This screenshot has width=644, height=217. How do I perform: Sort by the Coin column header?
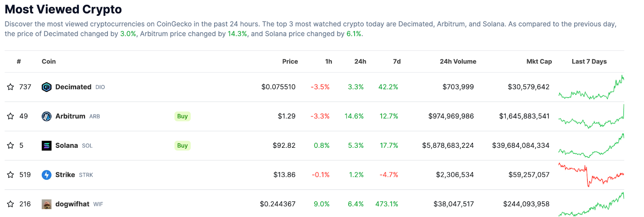[x=49, y=62]
